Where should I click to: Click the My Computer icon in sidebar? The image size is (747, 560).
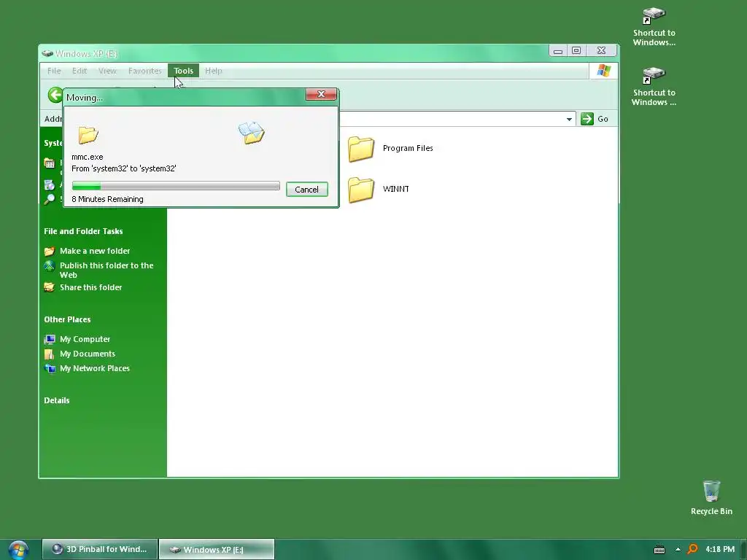50,339
